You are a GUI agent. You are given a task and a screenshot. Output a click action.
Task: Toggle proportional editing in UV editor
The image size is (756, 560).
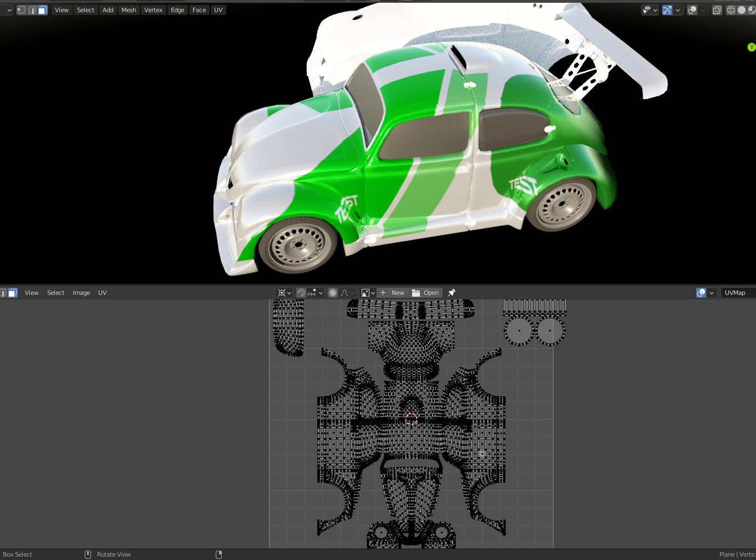click(x=333, y=293)
